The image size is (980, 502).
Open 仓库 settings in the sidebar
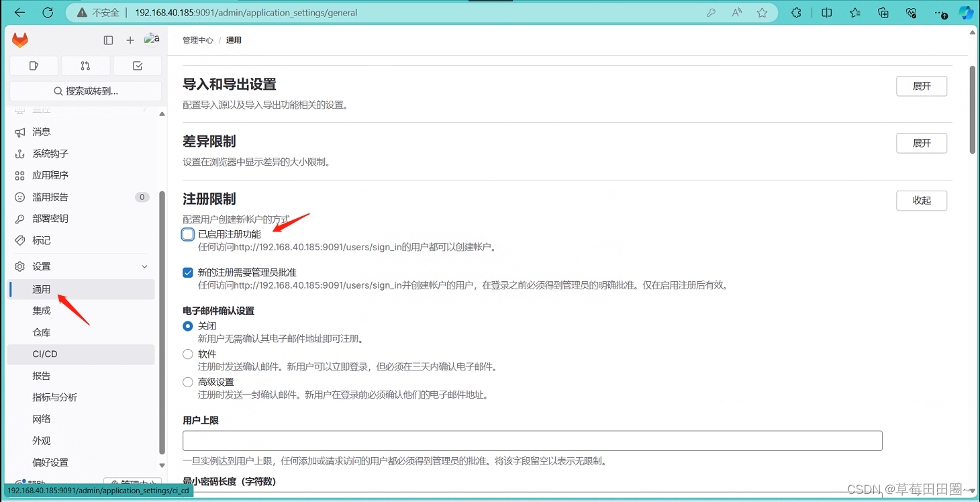(81, 332)
